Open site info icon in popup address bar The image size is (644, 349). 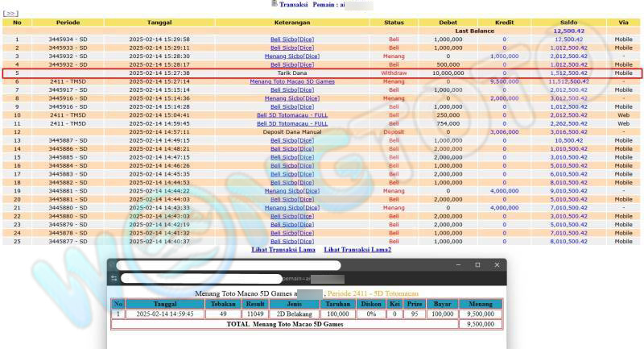click(x=114, y=279)
